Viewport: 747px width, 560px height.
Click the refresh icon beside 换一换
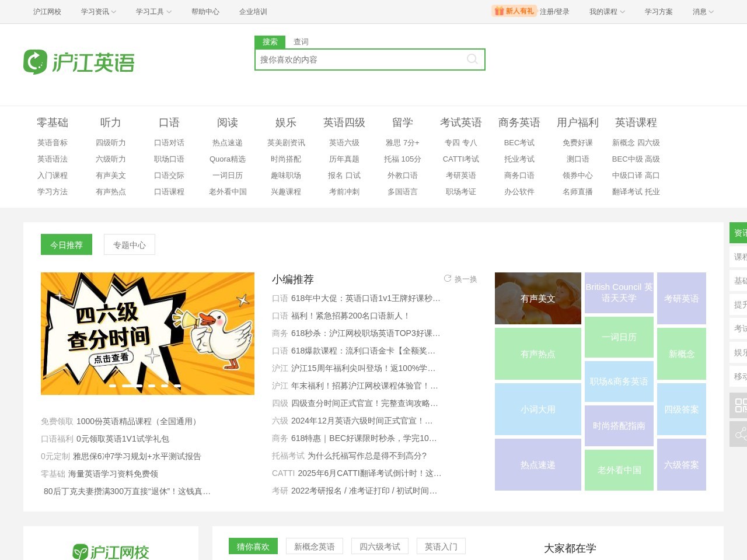[x=448, y=279]
